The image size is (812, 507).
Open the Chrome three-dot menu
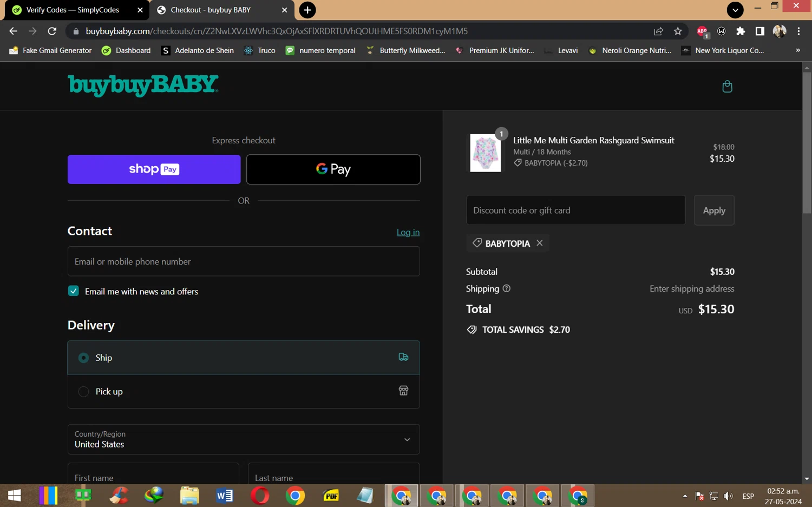pyautogui.click(x=798, y=31)
